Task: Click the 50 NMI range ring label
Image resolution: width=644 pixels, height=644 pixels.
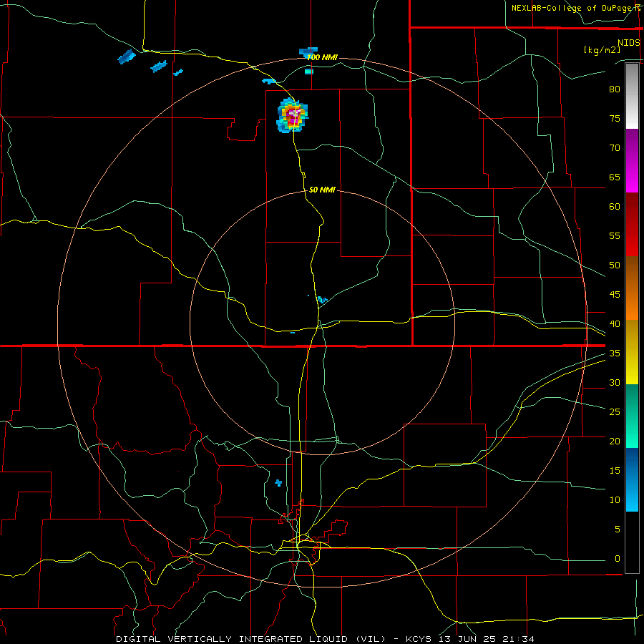Action: (x=322, y=190)
